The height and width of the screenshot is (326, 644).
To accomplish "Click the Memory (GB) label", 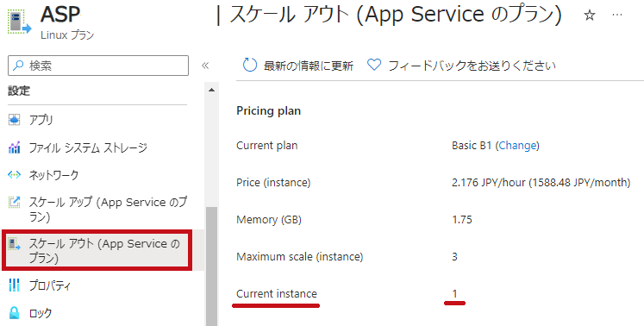I will [269, 220].
